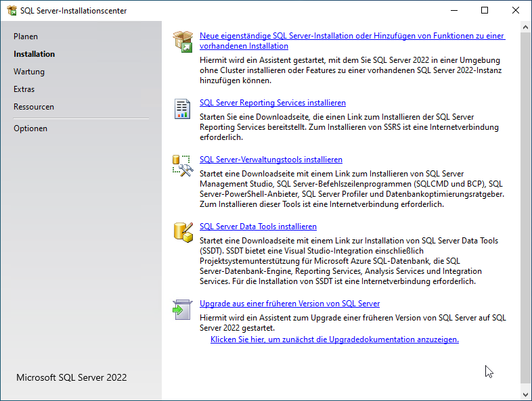Viewport: 532px width, 401px height.
Task: Click the Reporting Services report icon
Action: (182, 109)
